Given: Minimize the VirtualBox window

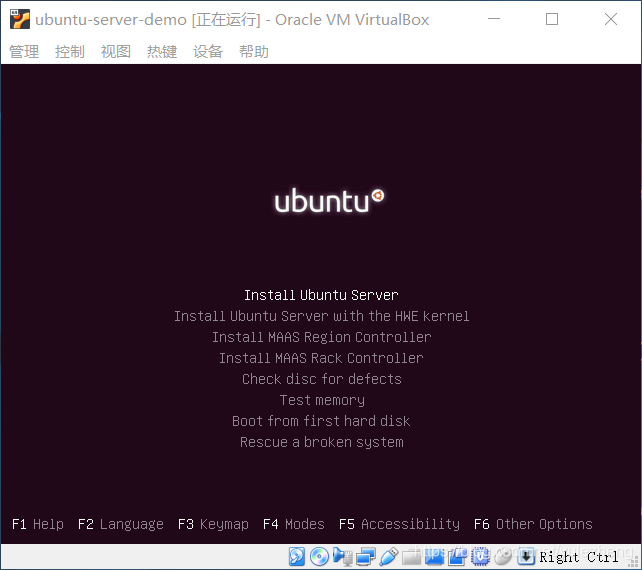Looking at the screenshot, I should [x=494, y=19].
